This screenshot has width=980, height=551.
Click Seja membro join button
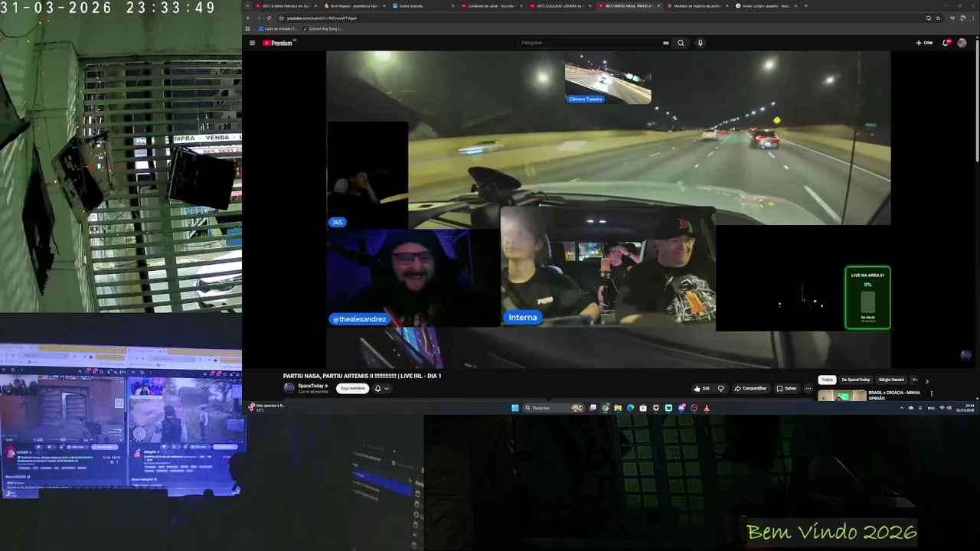click(352, 388)
